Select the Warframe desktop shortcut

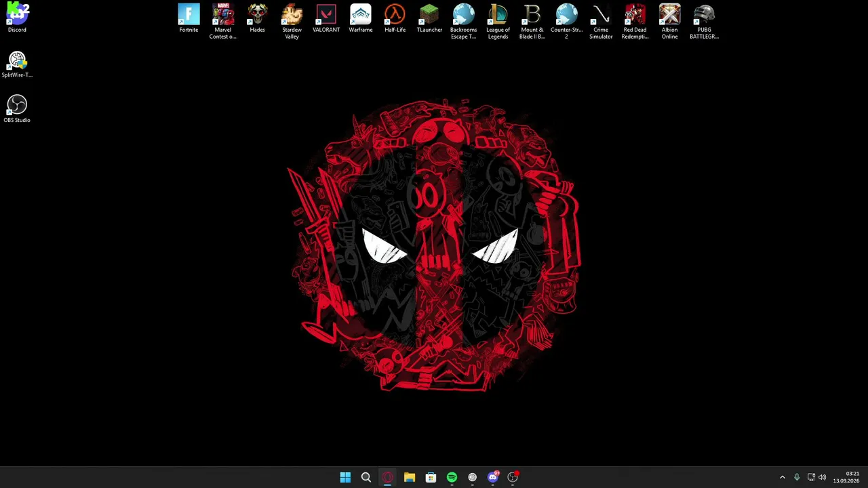361,18
